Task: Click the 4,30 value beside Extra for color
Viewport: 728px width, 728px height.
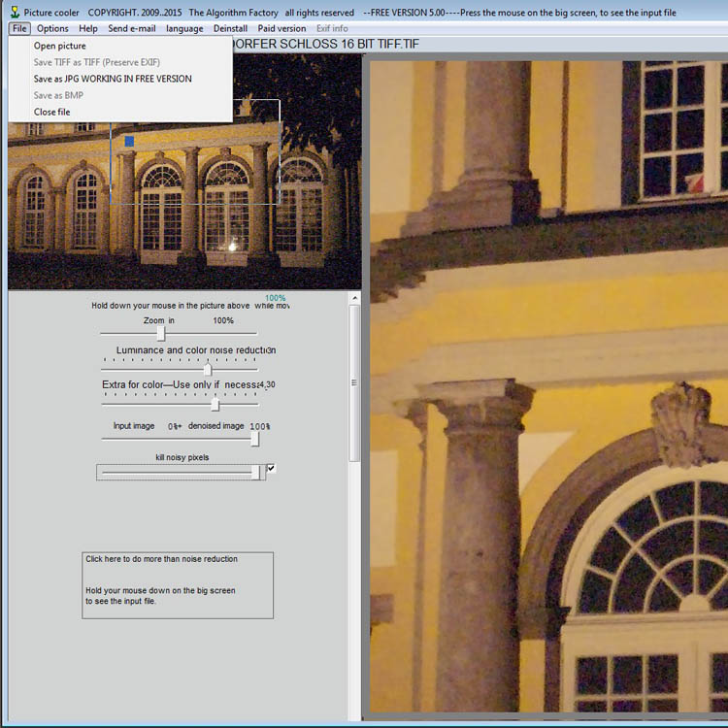Action: click(x=268, y=384)
